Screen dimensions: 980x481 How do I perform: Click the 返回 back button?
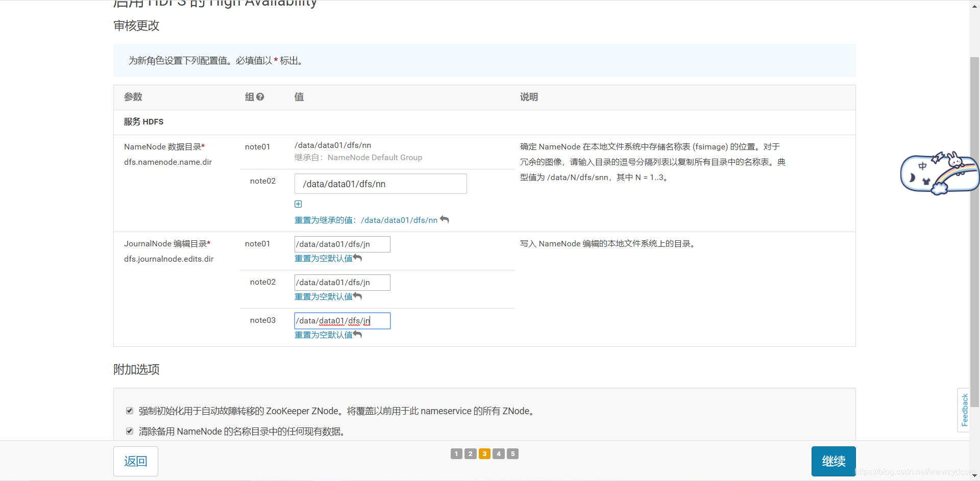136,461
